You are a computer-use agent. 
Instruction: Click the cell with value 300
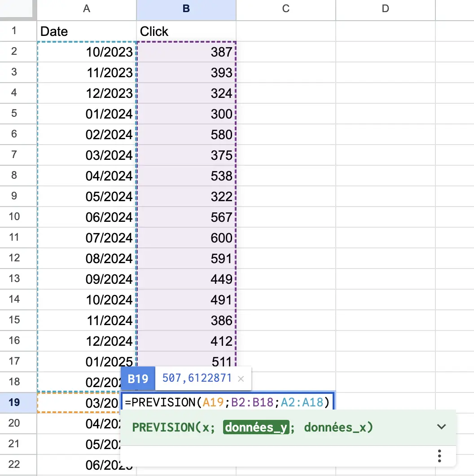186,114
